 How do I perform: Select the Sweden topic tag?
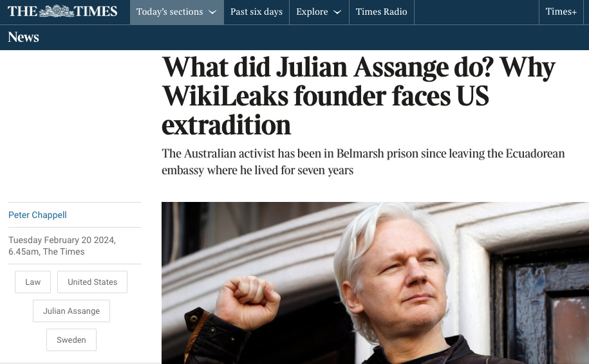pos(71,340)
